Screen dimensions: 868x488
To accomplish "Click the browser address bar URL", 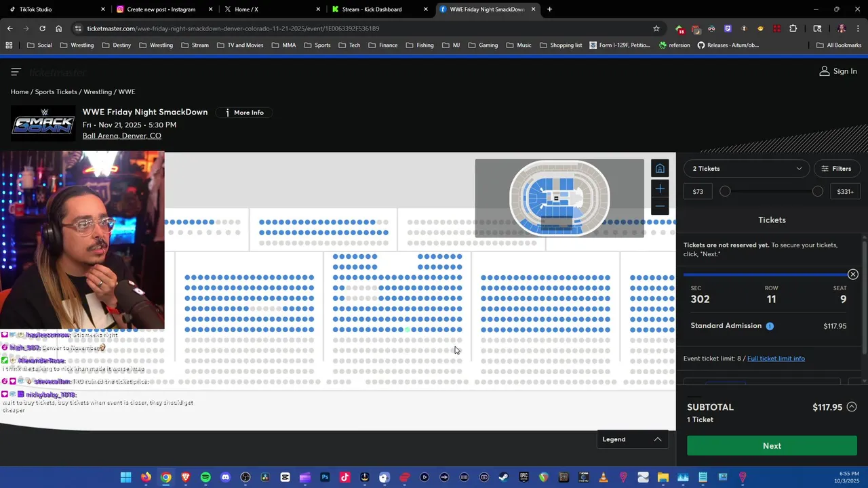I will 233,28.
